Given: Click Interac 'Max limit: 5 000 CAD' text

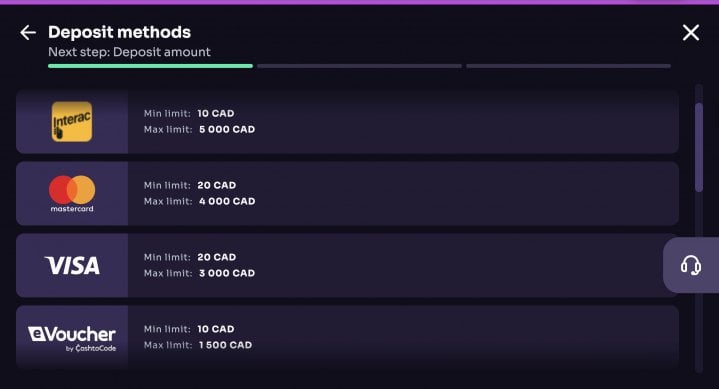Looking at the screenshot, I should coord(199,129).
